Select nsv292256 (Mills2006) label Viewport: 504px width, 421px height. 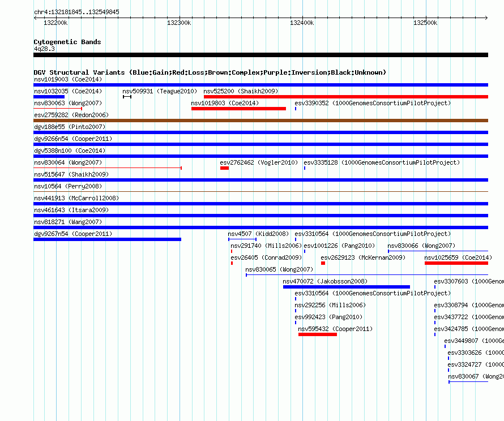tap(330, 305)
